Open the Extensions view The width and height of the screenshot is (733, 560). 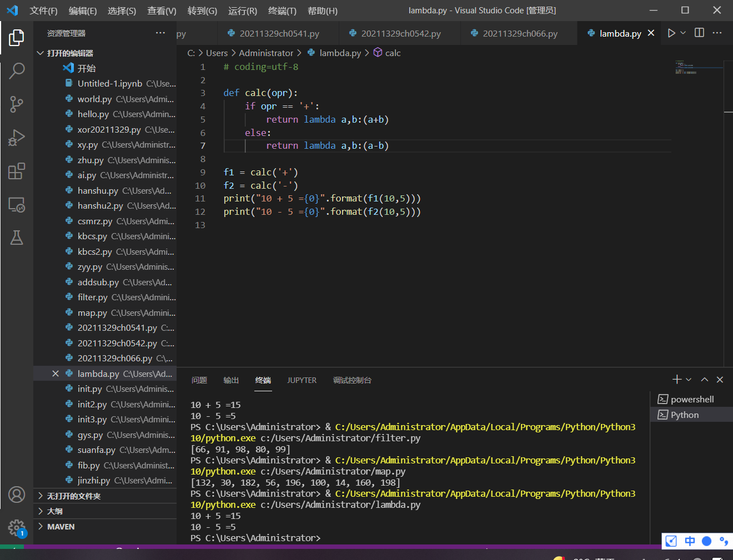17,171
